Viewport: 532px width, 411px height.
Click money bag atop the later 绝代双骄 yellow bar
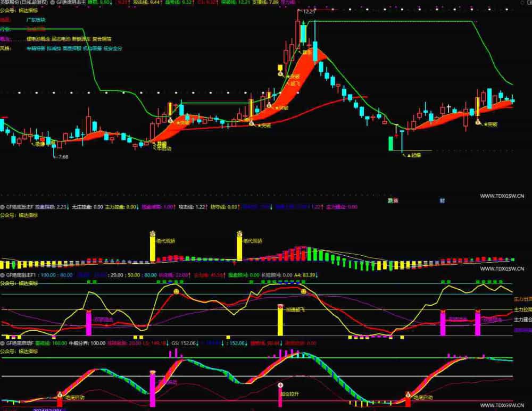(239, 233)
